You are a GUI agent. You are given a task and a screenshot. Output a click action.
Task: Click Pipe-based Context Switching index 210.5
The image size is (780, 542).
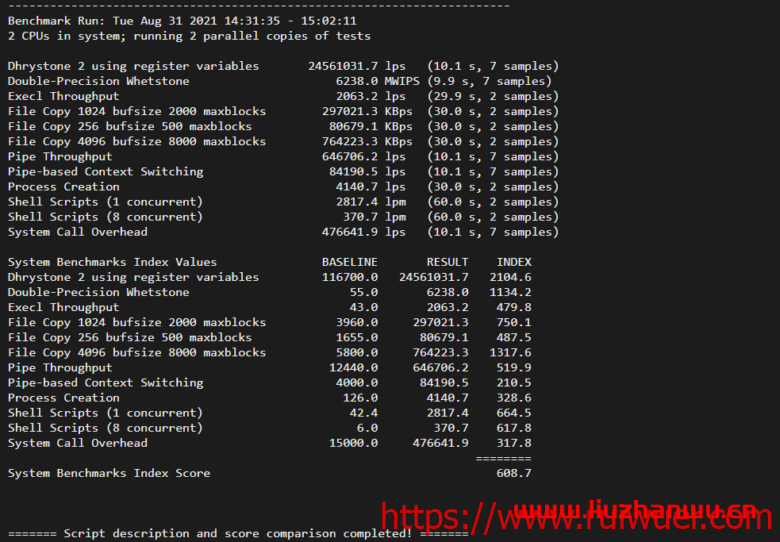tap(514, 383)
